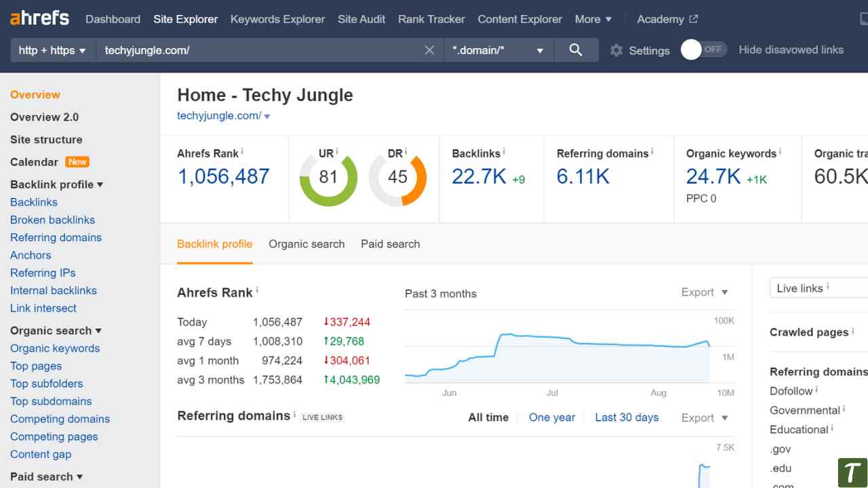The height and width of the screenshot is (488, 868).
Task: Click info icon beside Educational
Action: point(832,428)
